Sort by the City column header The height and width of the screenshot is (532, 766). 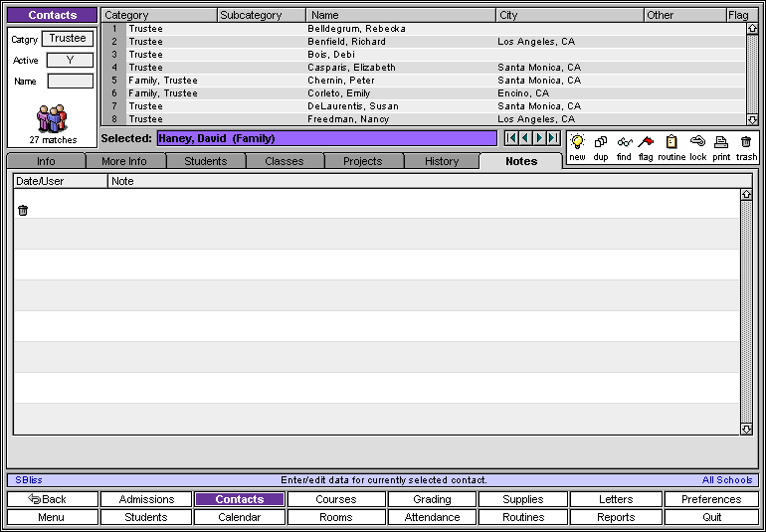pyautogui.click(x=571, y=15)
